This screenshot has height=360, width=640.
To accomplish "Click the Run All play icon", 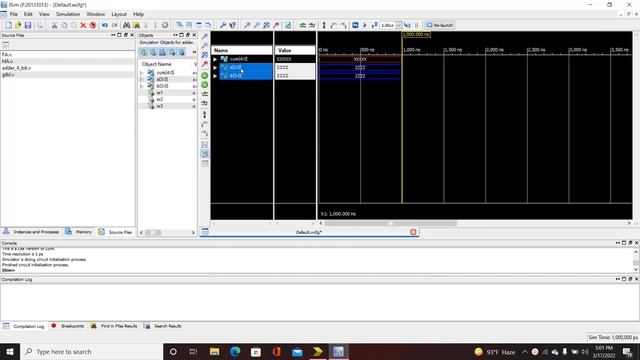I will click(x=365, y=25).
